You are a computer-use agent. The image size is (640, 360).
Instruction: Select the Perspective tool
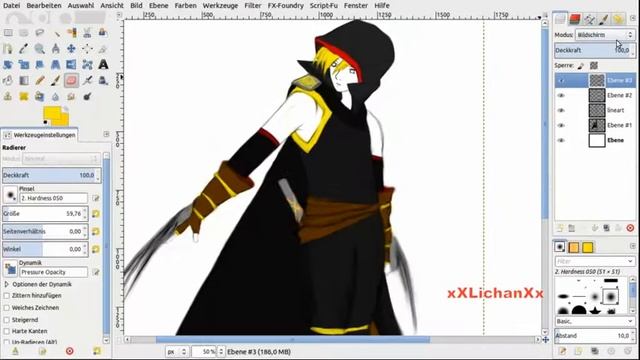(56, 64)
